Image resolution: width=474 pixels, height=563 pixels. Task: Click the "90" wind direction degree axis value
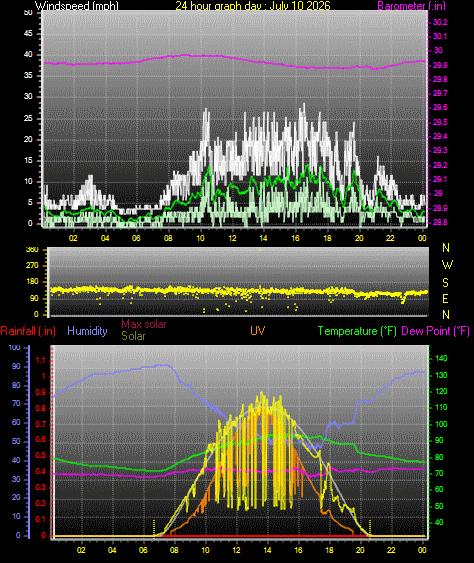click(x=34, y=298)
